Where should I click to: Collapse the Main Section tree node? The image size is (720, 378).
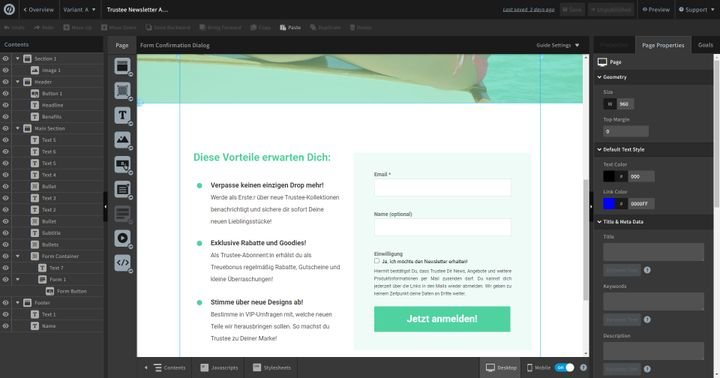[17, 128]
